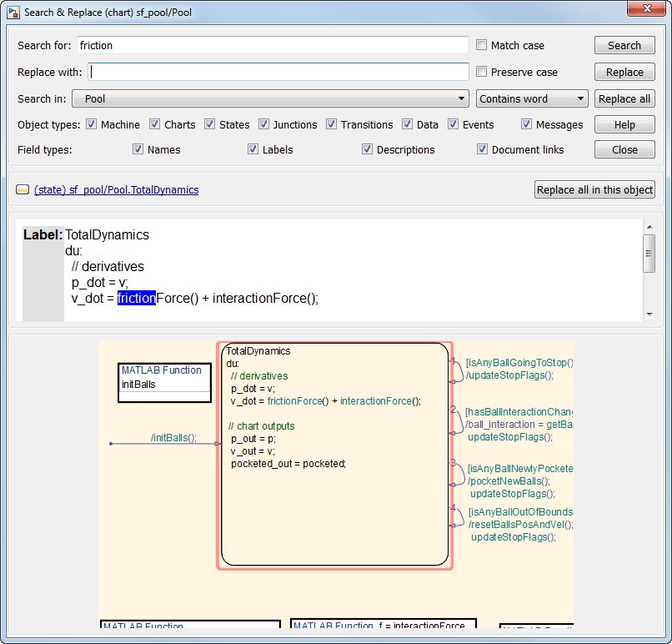Toggle the Junctions checkbox
This screenshot has width=672, height=644.
pos(263,124)
